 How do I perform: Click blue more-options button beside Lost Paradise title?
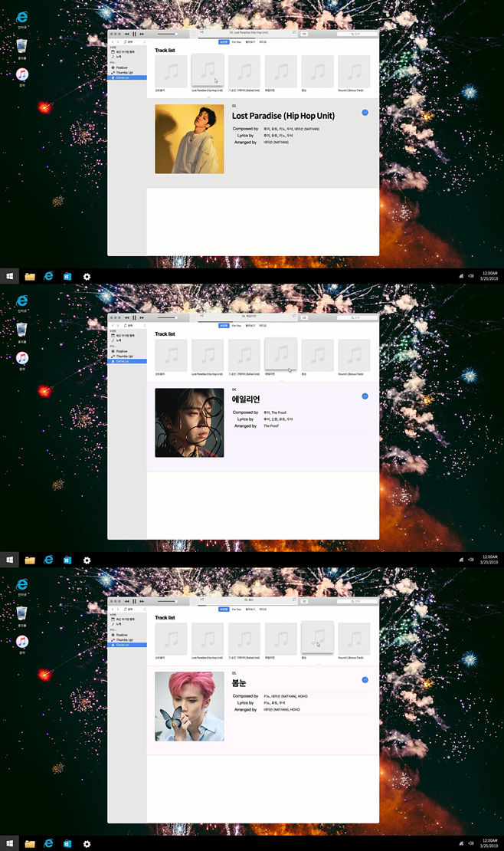tap(365, 113)
